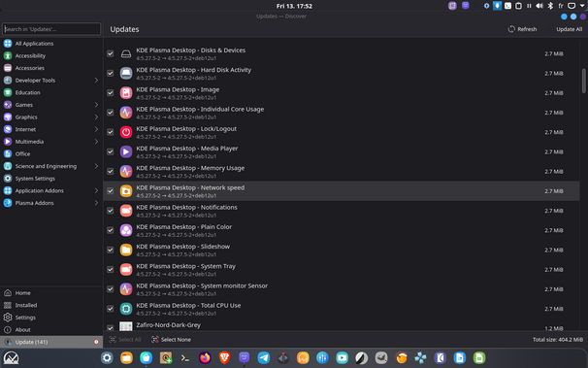The image size is (588, 368).
Task: Click the Media Player play icon
Action: point(126,151)
